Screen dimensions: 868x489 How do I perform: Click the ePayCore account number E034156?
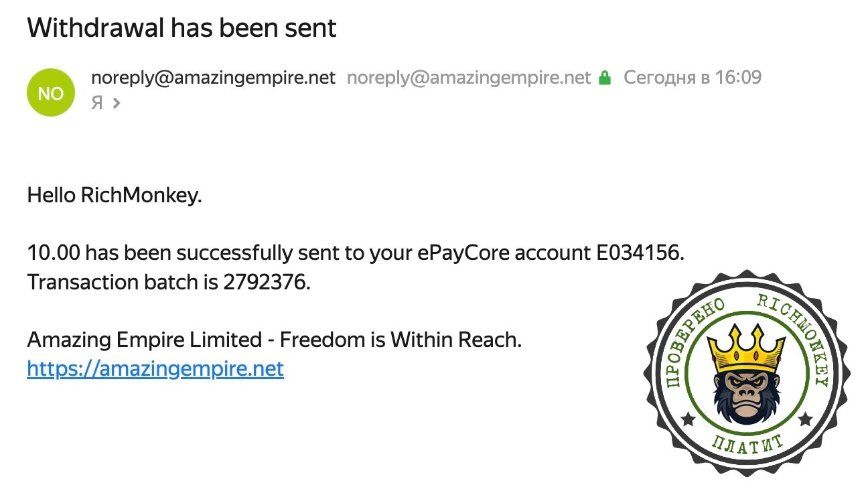[640, 253]
